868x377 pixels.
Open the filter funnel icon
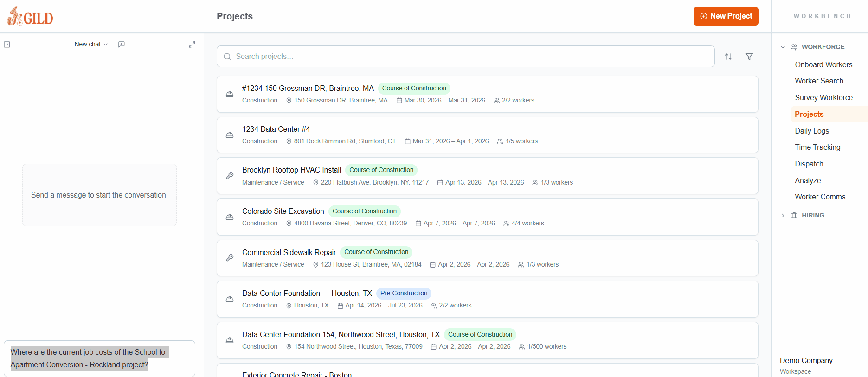[749, 57]
